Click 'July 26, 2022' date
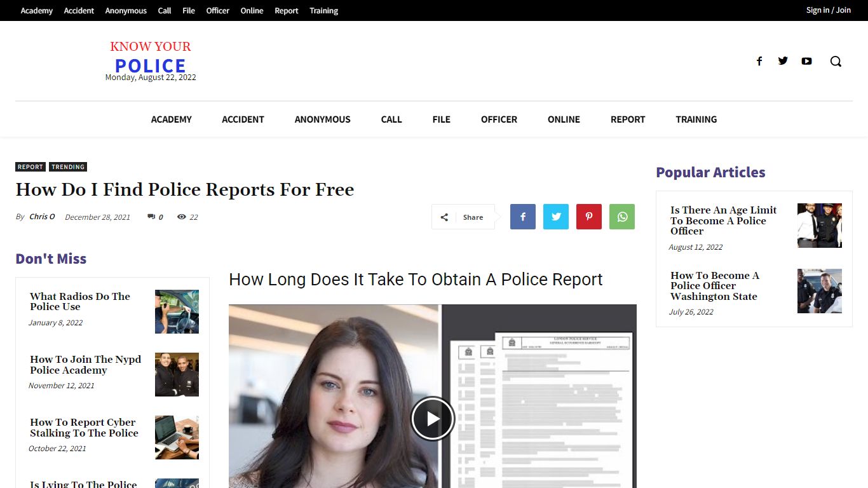This screenshot has width=868, height=488. (x=691, y=312)
